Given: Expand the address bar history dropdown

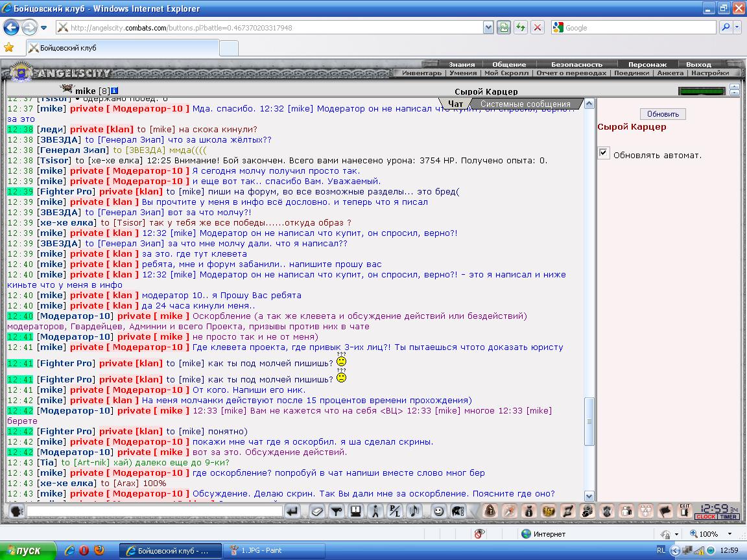Looking at the screenshot, I should coord(488,28).
